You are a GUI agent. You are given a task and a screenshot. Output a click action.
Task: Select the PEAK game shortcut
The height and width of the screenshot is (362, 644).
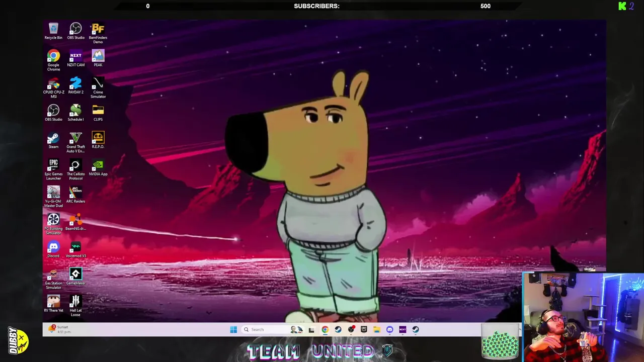tap(98, 58)
